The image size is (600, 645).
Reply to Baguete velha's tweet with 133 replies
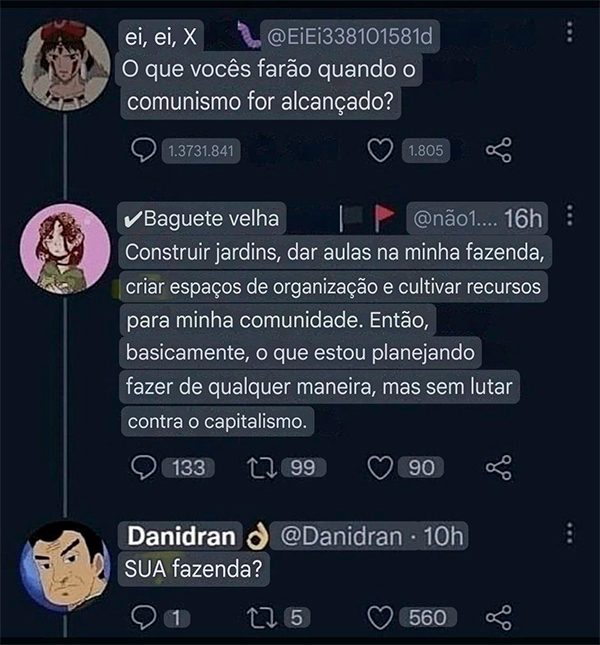(x=143, y=468)
